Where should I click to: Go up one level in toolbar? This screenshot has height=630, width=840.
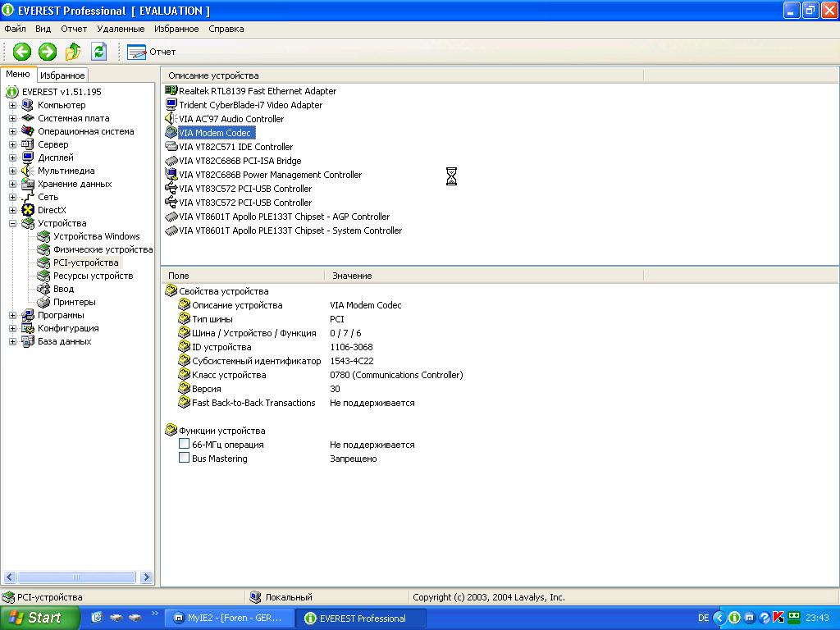[73, 52]
